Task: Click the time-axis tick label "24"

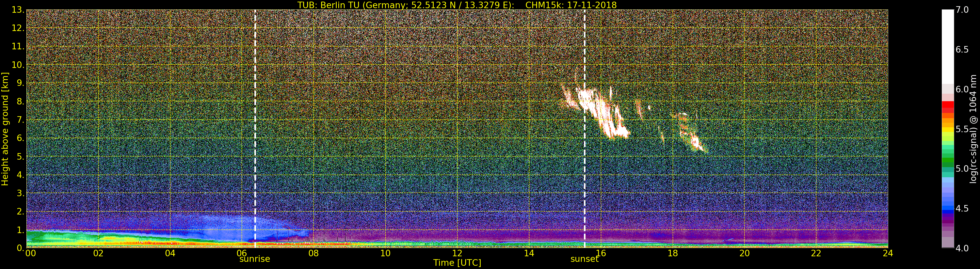Action: click(888, 253)
